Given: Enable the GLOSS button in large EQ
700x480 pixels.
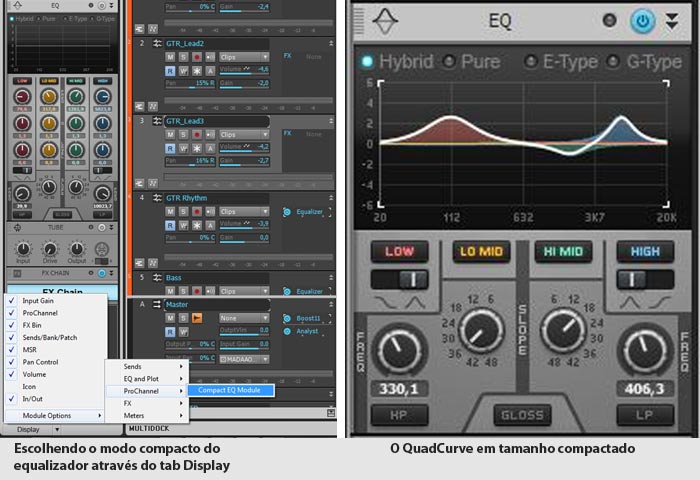Looking at the screenshot, I should coord(522,415).
